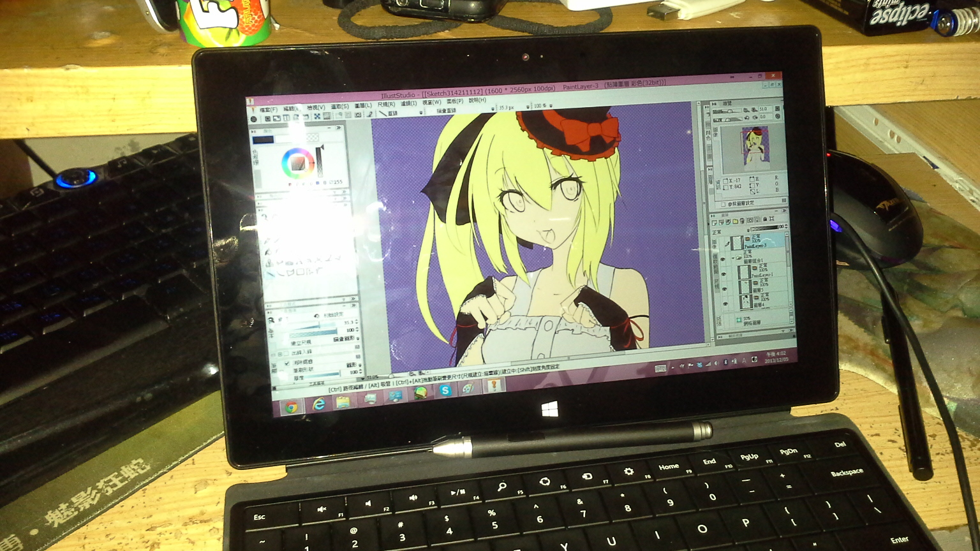Open the blue Control Panel taskbar icon
The width and height of the screenshot is (980, 551).
396,396
